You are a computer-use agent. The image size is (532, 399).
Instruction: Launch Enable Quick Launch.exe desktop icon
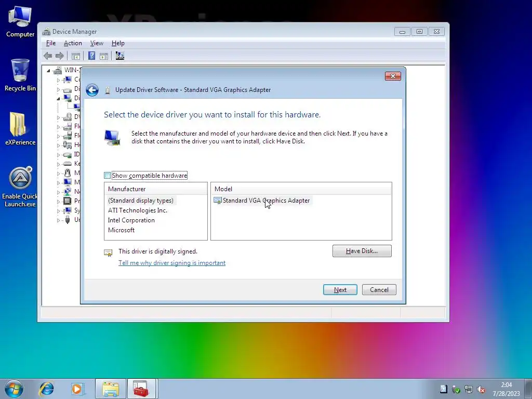click(x=20, y=187)
